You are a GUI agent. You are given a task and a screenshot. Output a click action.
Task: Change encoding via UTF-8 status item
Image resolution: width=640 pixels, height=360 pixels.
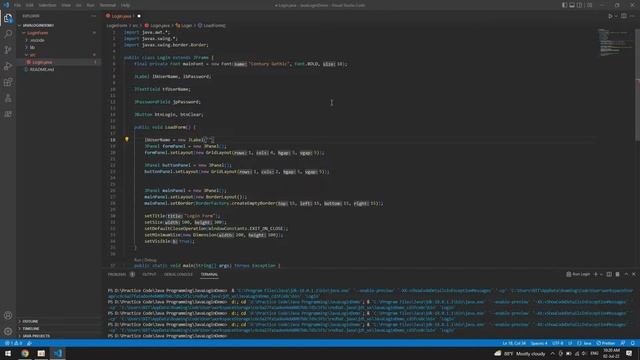[558, 343]
